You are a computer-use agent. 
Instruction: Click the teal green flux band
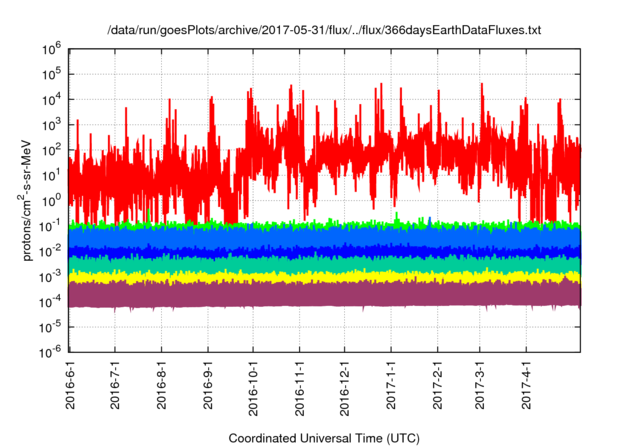coord(324,265)
